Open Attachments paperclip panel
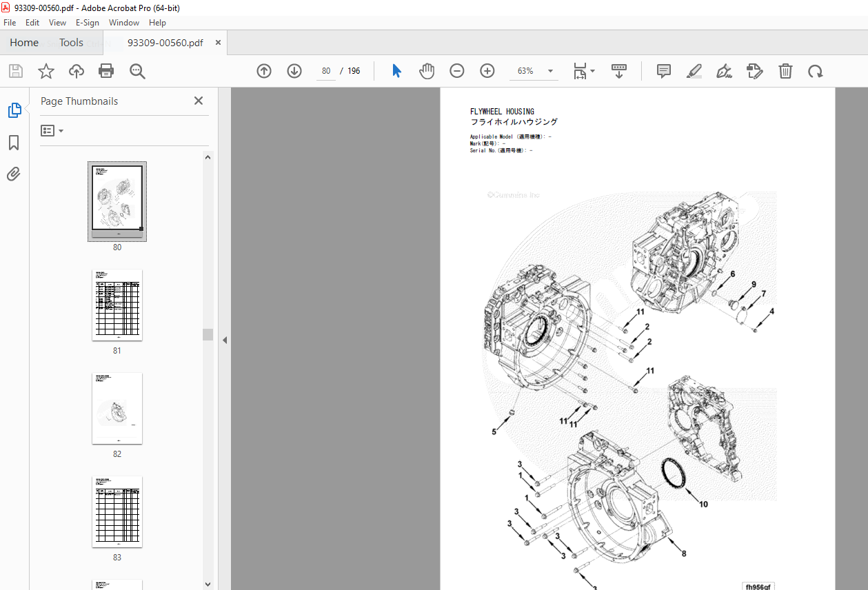Screen dimensions: 868x590 (14, 174)
